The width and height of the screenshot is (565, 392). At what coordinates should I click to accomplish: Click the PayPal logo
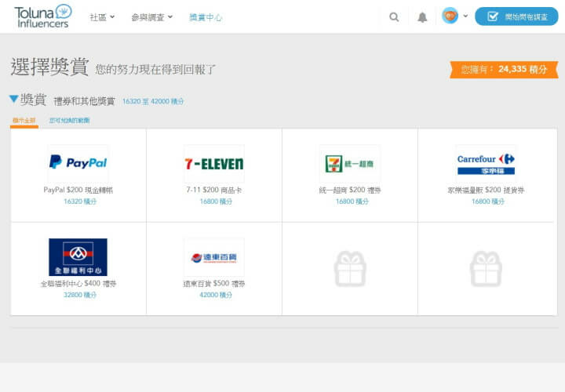(x=78, y=163)
